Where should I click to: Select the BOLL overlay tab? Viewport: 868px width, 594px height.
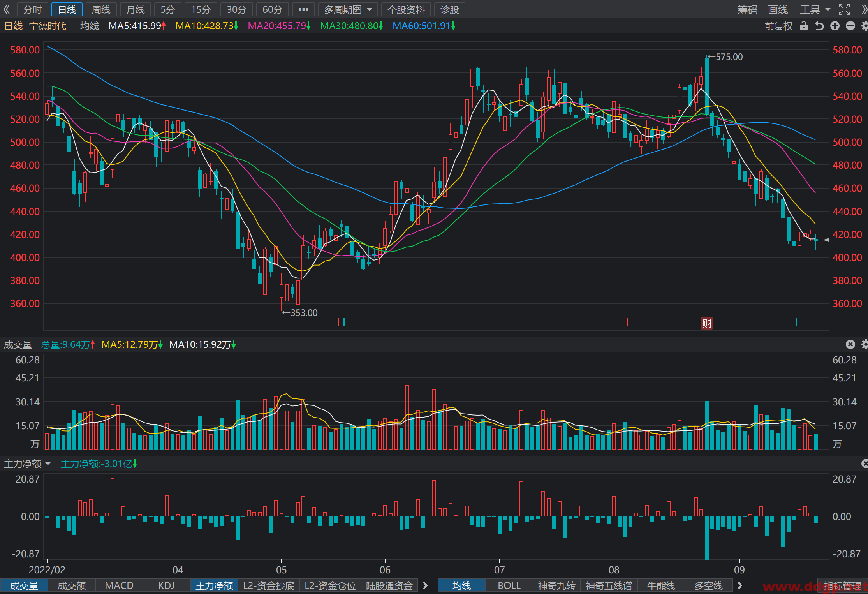509,585
